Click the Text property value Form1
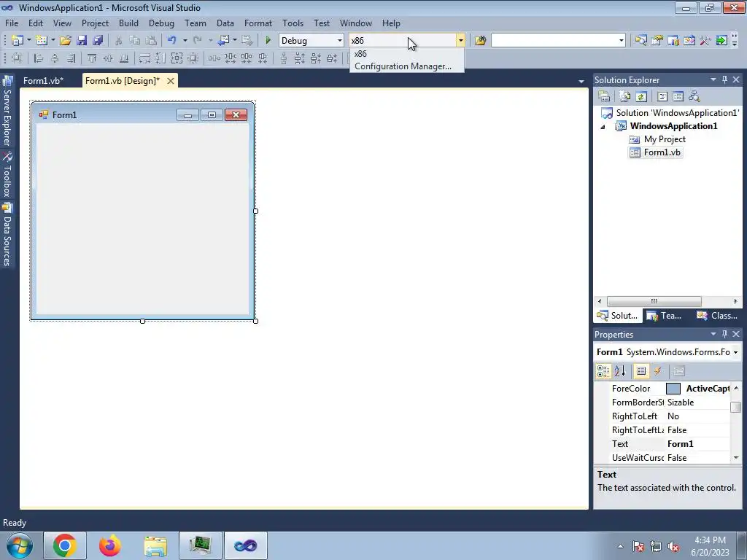Screen dimensions: 747x560 [697, 444]
